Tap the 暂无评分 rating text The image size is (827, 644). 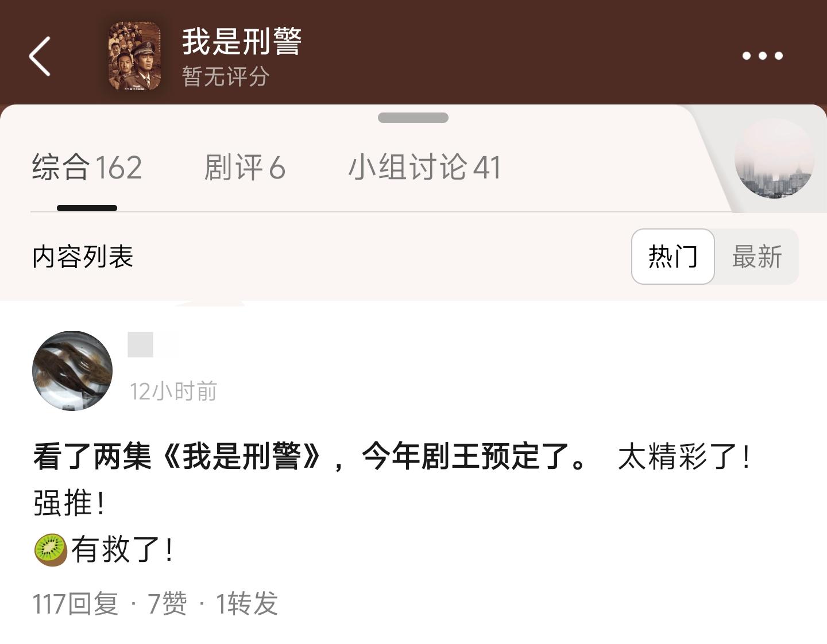(x=226, y=76)
